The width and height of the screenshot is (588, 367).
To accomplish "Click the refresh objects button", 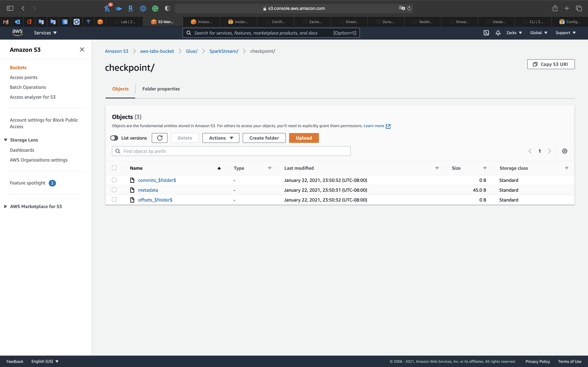I will [159, 138].
